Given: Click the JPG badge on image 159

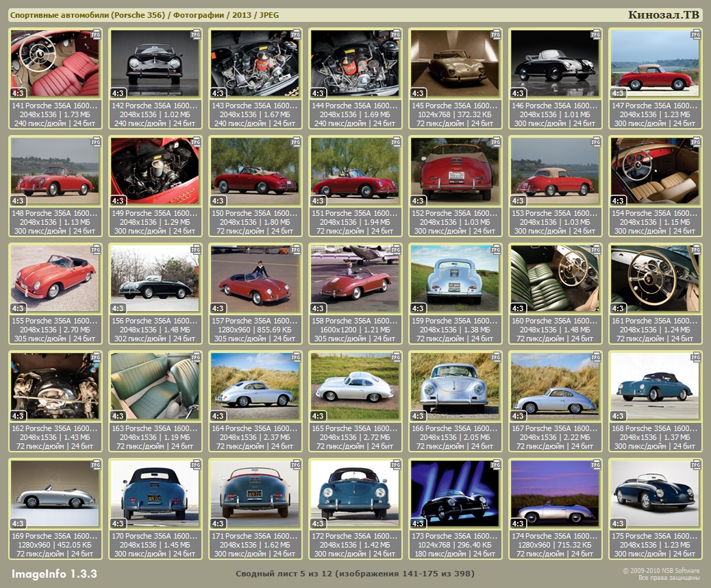Looking at the screenshot, I should [x=495, y=249].
